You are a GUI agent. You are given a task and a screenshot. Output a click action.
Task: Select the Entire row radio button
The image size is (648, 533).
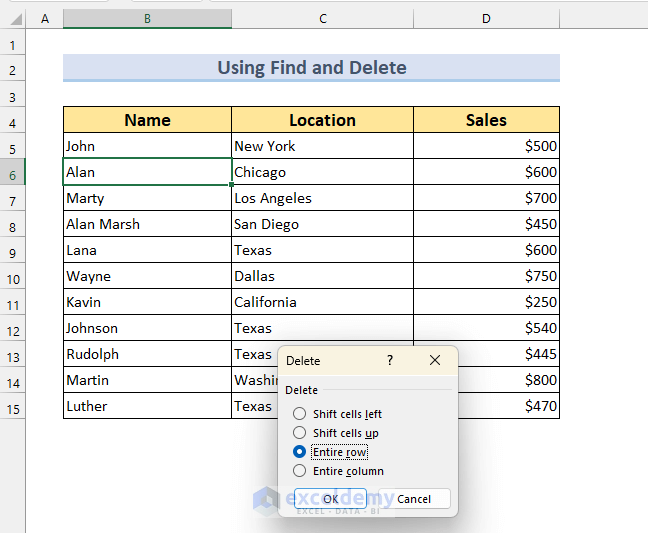(x=300, y=452)
